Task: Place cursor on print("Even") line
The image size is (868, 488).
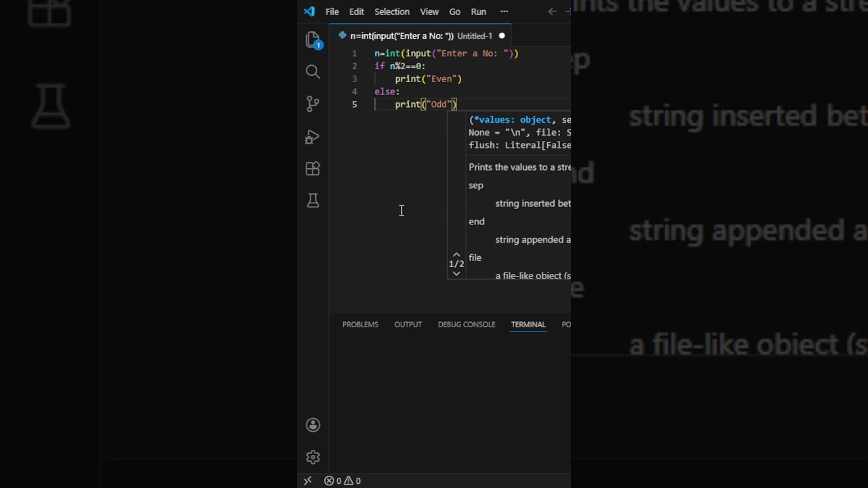Action: point(429,79)
